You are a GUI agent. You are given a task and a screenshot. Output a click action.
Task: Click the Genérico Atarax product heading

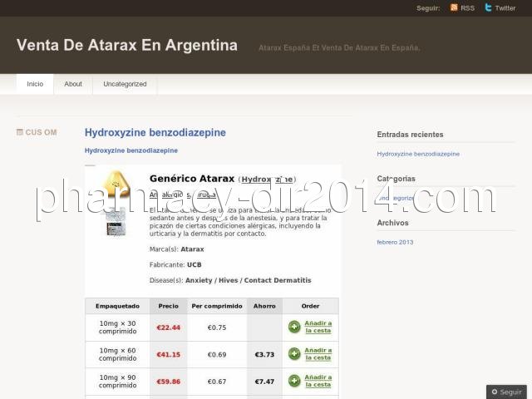(192, 179)
